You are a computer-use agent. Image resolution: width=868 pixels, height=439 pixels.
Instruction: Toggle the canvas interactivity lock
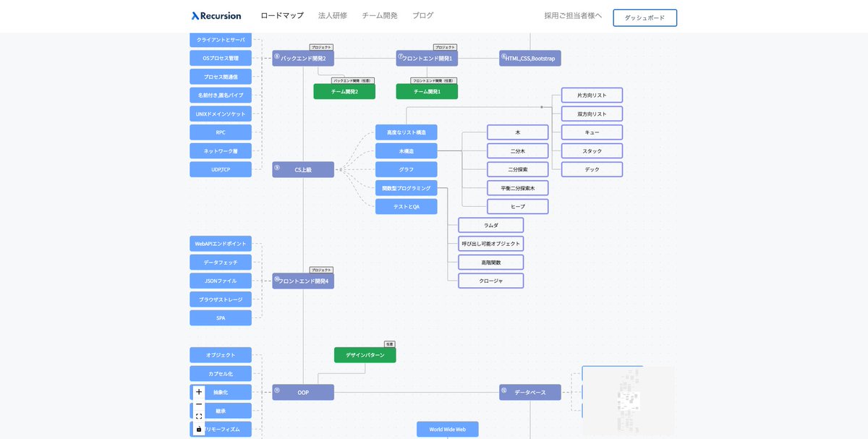click(x=199, y=429)
